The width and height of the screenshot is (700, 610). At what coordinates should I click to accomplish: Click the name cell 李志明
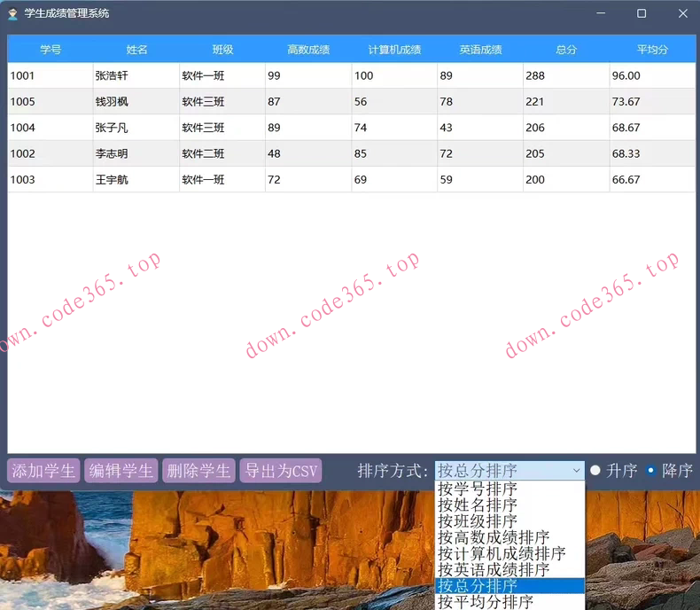pyautogui.click(x=136, y=153)
